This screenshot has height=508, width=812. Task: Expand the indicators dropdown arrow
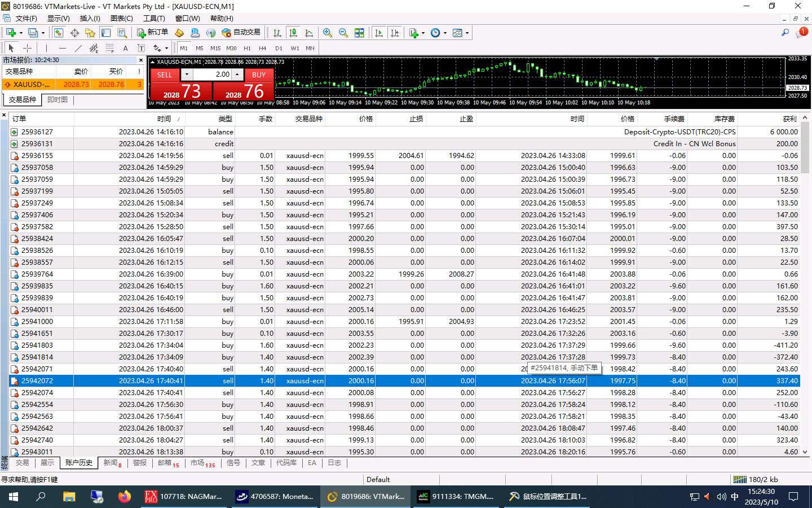[423, 33]
